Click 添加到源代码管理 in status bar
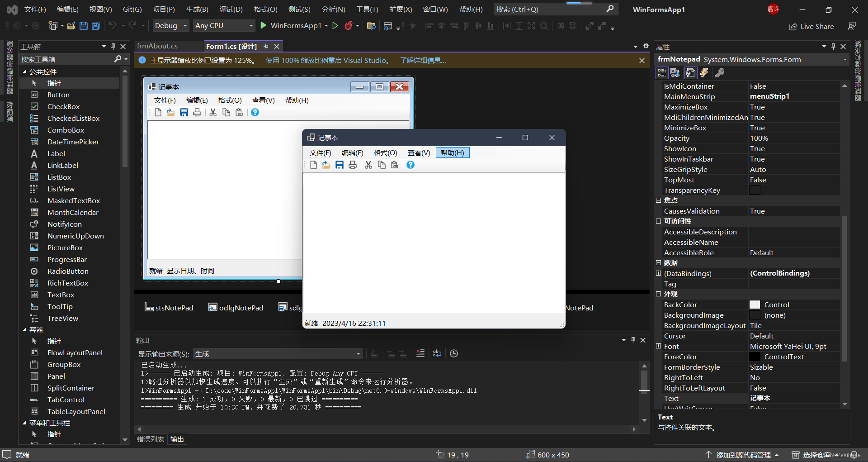868x462 pixels. pyautogui.click(x=742, y=455)
